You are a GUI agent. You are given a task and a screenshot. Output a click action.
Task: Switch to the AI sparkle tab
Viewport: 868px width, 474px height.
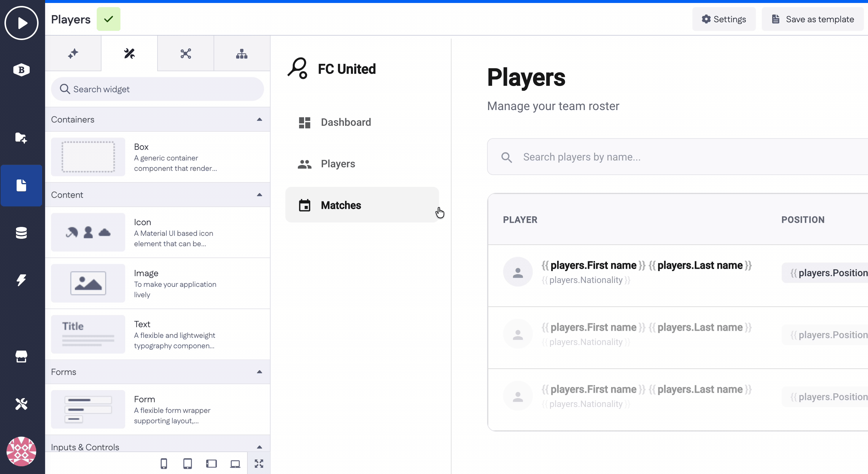[73, 54]
